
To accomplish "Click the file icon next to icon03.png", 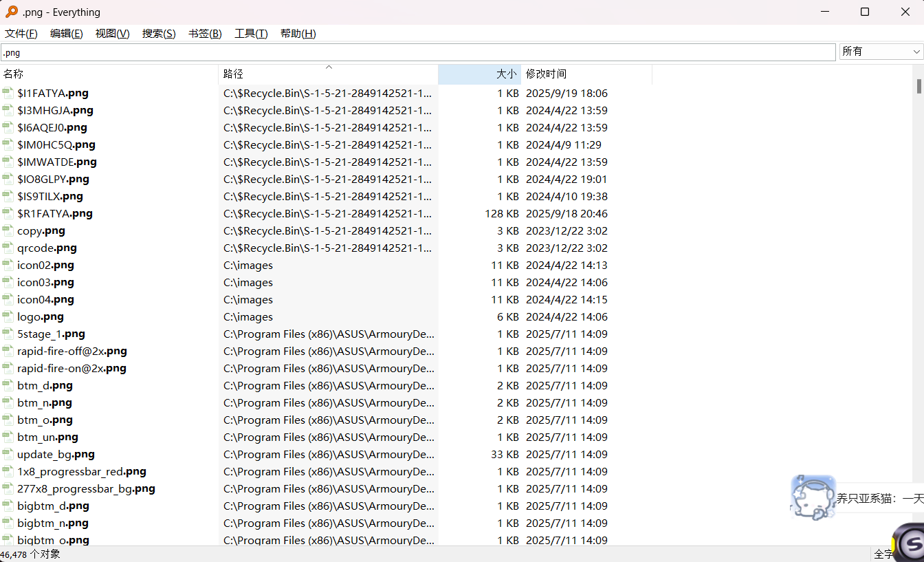I will (8, 282).
